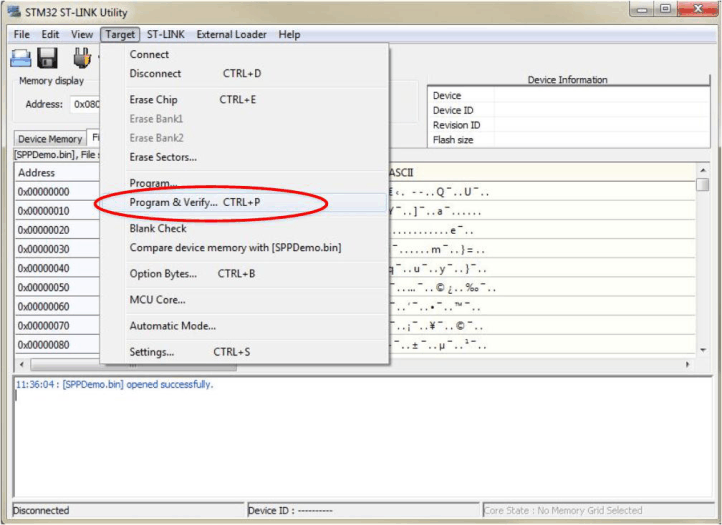Open Settings from the Target menu

(x=151, y=352)
